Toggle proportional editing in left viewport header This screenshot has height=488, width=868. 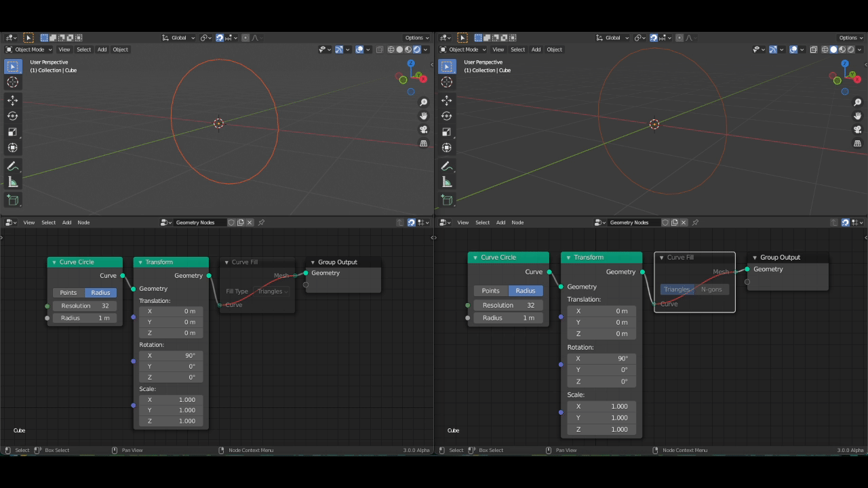coord(245,38)
